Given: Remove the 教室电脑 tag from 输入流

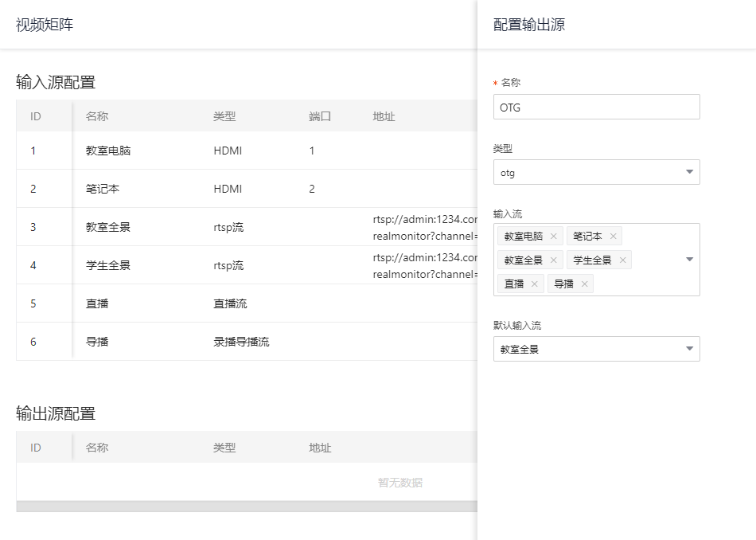Looking at the screenshot, I should 553,237.
